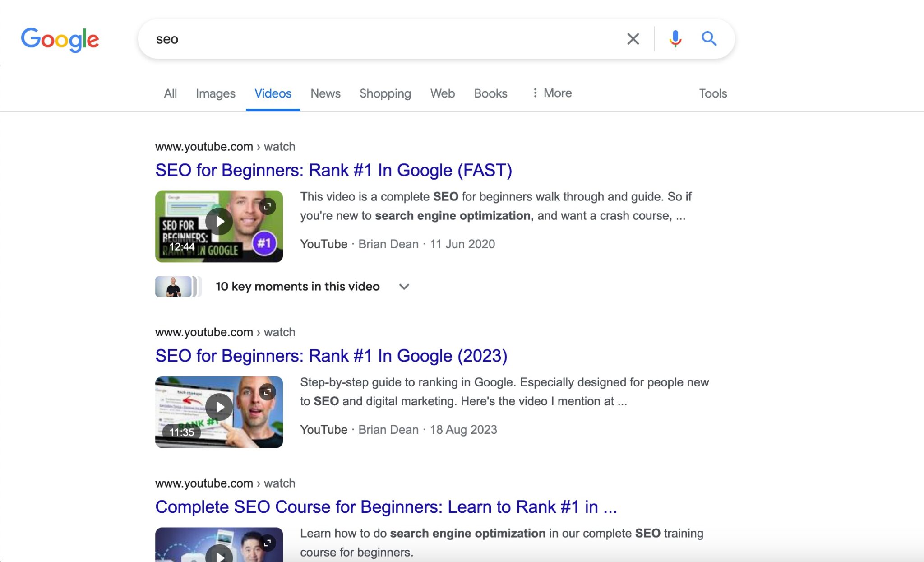Switch to the News tab
The width and height of the screenshot is (924, 562).
(x=325, y=93)
